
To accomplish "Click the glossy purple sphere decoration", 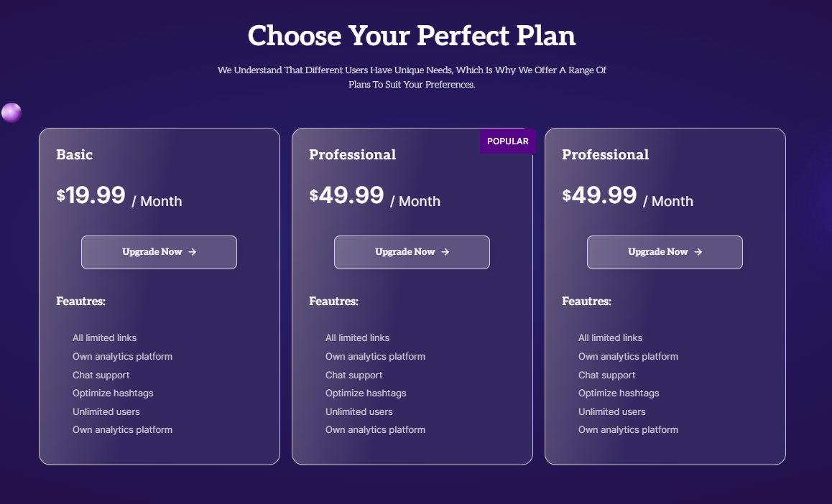I will click(11, 112).
